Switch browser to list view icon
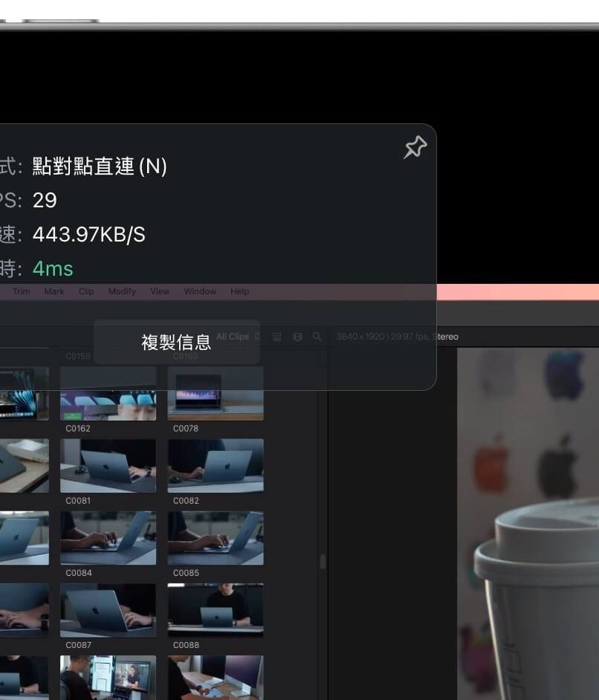The height and width of the screenshot is (700, 599). [277, 337]
